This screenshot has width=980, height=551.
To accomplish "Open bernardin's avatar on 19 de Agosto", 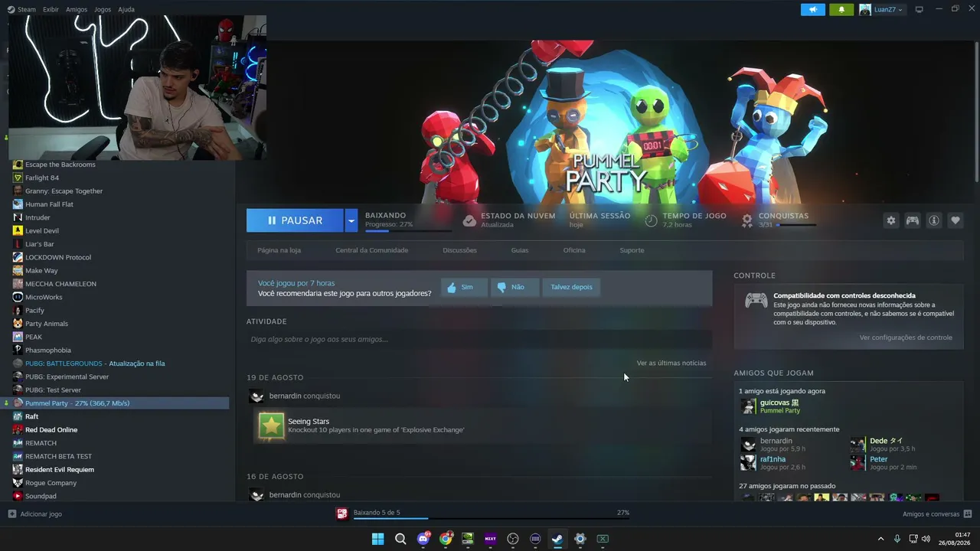I will pos(257,396).
